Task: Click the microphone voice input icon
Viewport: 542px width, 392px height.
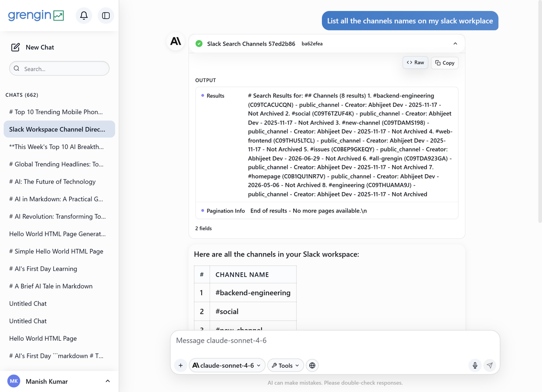Action: pyautogui.click(x=475, y=365)
